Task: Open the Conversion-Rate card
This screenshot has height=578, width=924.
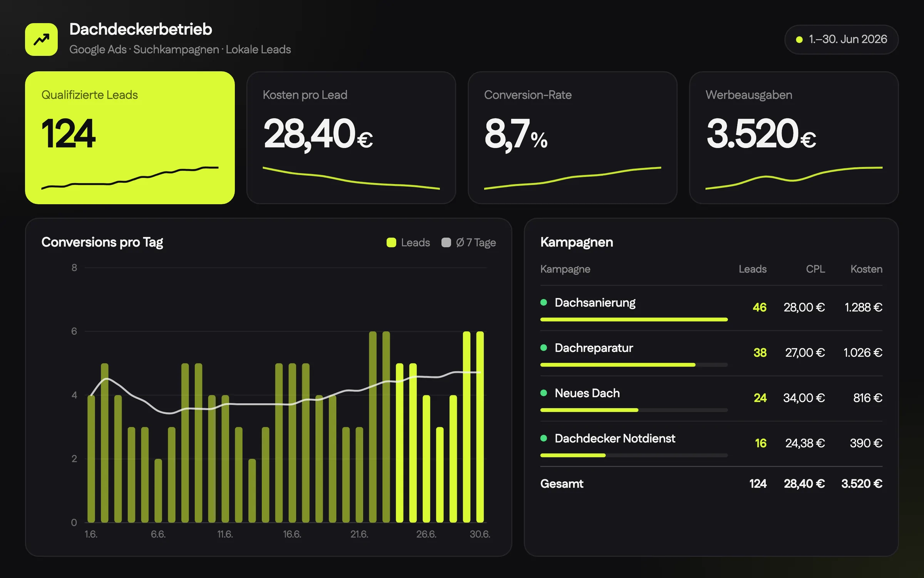Action: 572,138
